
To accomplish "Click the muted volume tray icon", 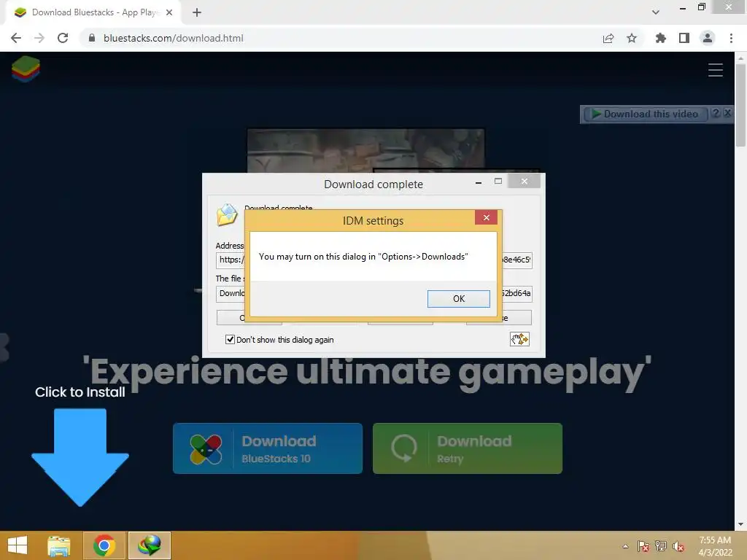I will point(678,546).
